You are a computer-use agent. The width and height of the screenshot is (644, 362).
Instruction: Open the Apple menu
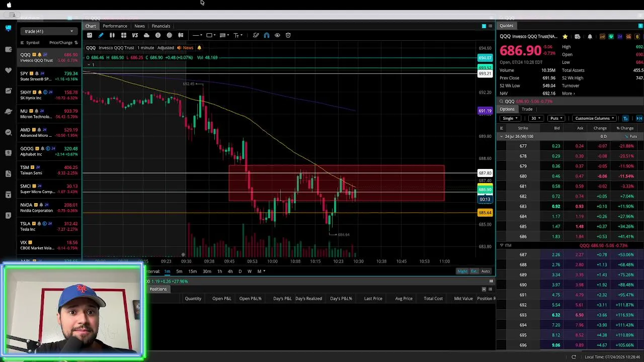point(9,5)
